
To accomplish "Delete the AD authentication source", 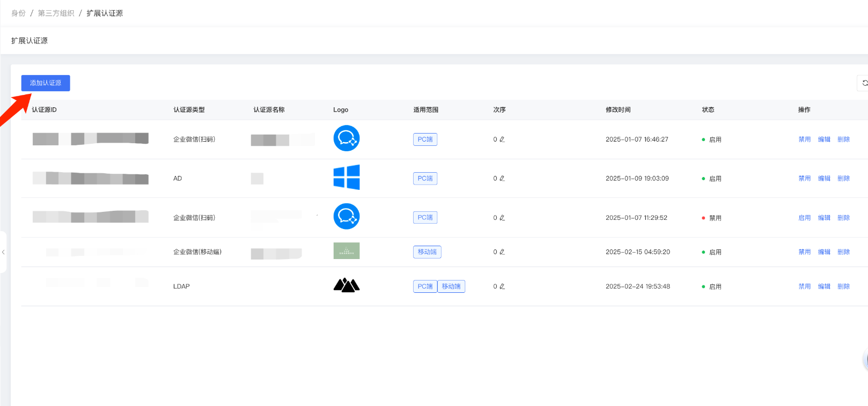I will coord(843,179).
